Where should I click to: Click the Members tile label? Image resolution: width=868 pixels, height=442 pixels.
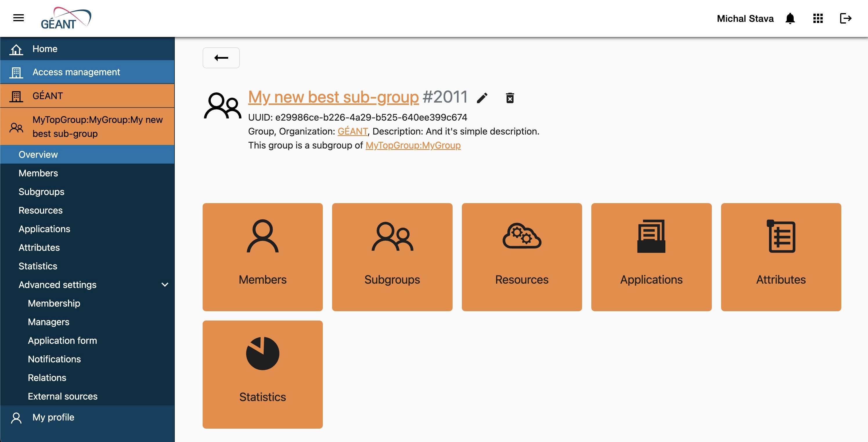coord(262,280)
